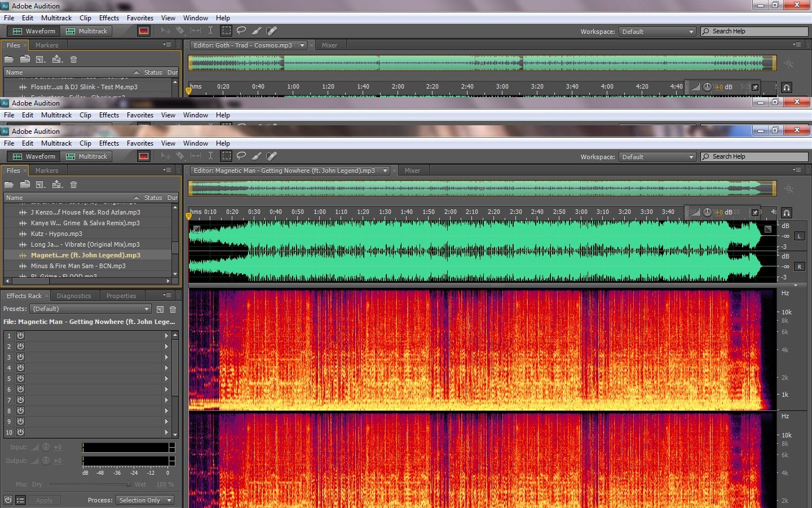
Task: Toggle snapping magnet icon in Magnetic Man editor
Action: [787, 213]
